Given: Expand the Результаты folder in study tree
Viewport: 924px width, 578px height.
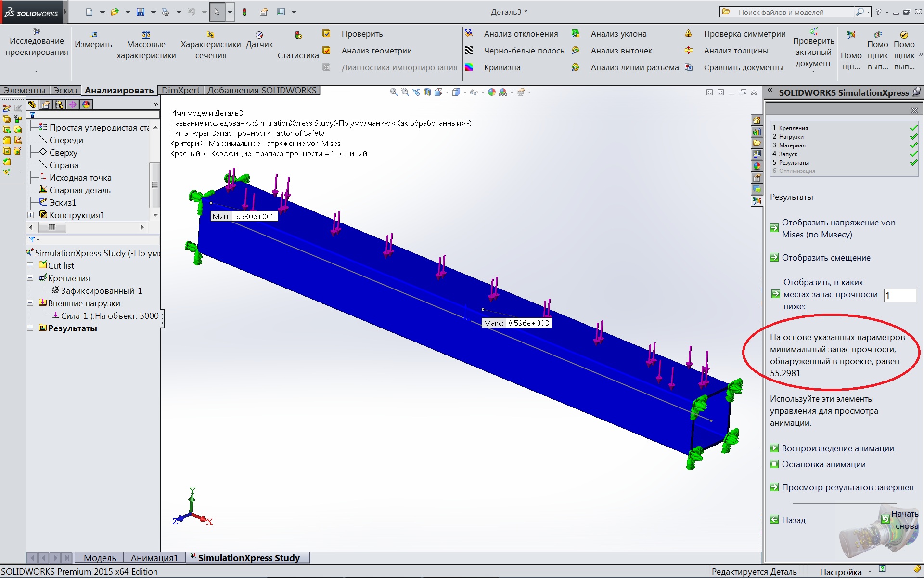Looking at the screenshot, I should click(x=30, y=328).
